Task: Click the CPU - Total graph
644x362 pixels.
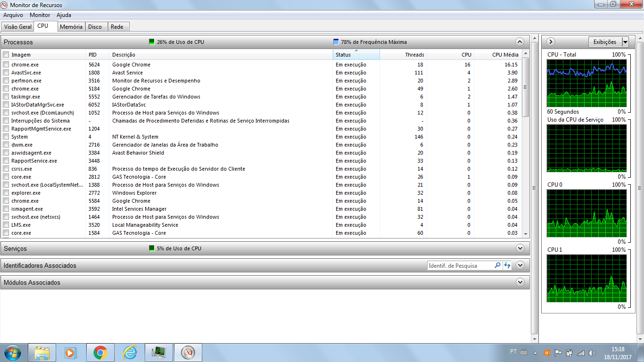Action: coord(587,83)
